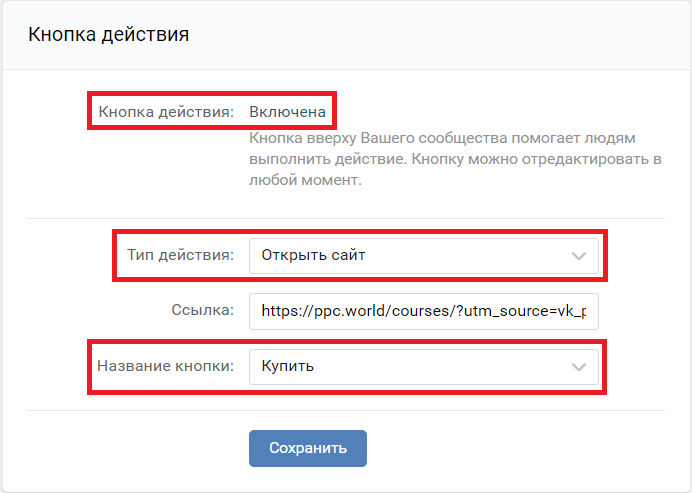The width and height of the screenshot is (692, 493).
Task: Click the Кнопка действия: field label
Action: point(166,112)
